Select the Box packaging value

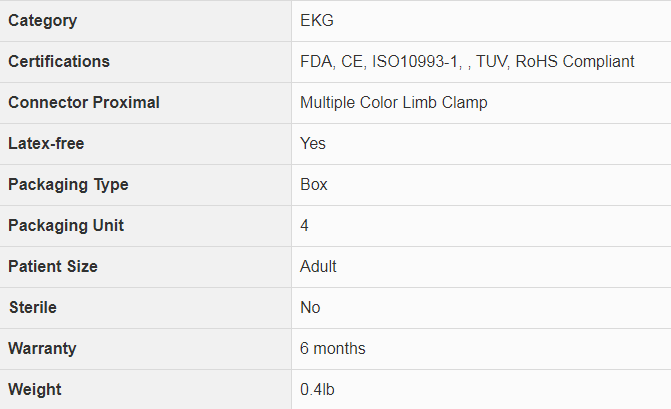(x=314, y=185)
